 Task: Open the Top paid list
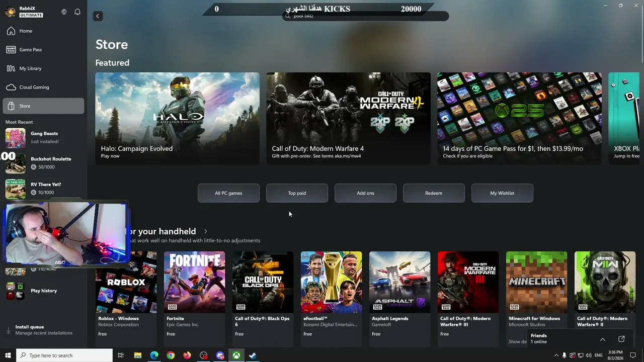pos(297,193)
